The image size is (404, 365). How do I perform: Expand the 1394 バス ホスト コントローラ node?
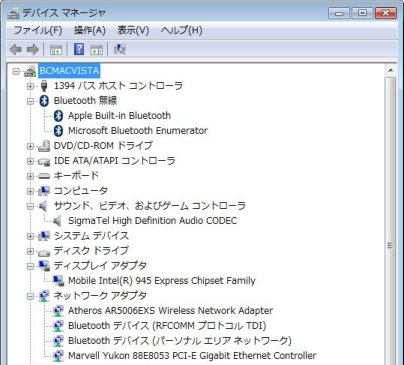click(30, 86)
